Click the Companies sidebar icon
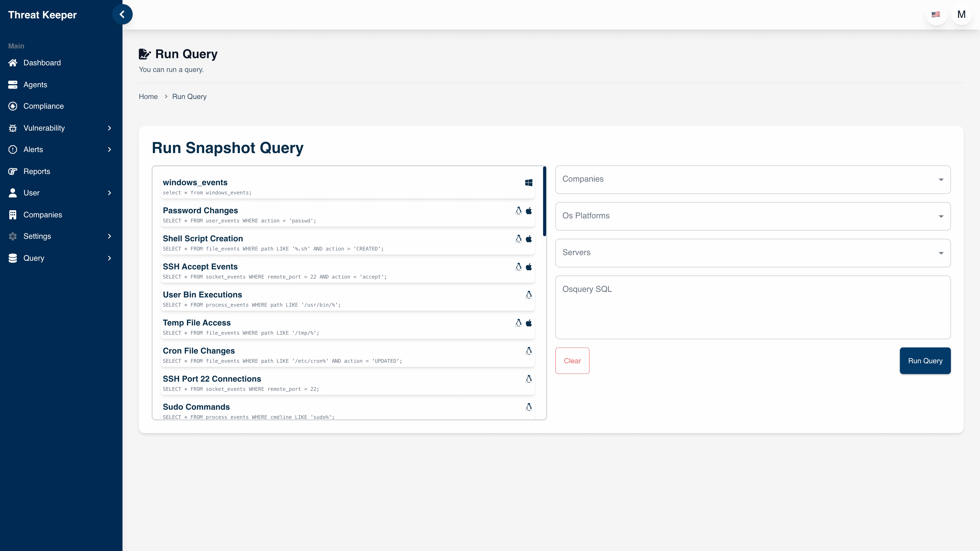Screen dimensions: 980x551 pos(13,215)
